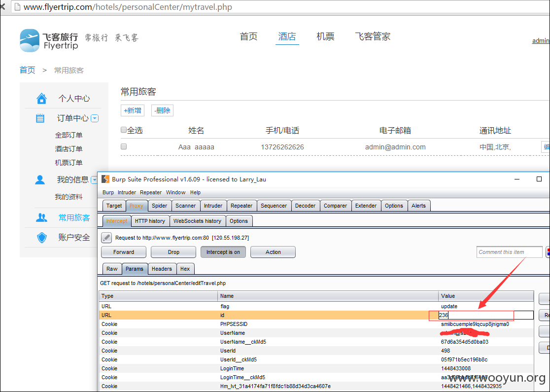550x392 pixels.
Task: Open the top-level Options tab
Action: click(394, 206)
